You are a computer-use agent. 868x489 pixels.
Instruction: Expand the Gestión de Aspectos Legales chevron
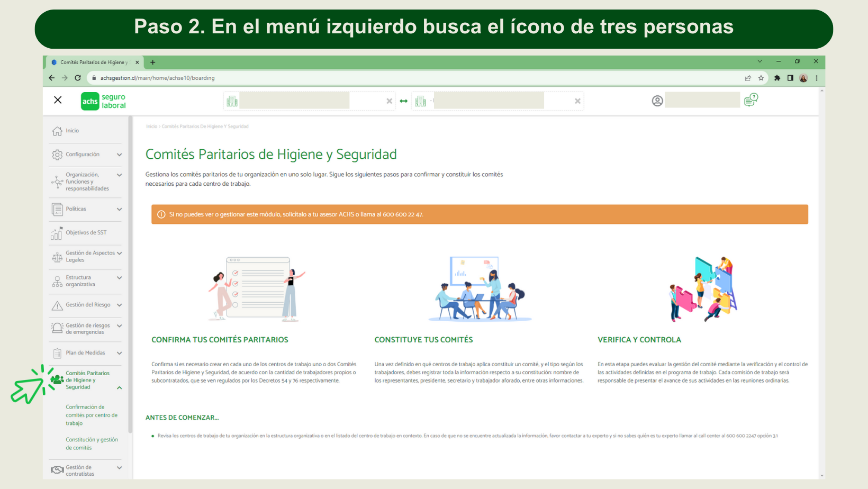click(120, 253)
